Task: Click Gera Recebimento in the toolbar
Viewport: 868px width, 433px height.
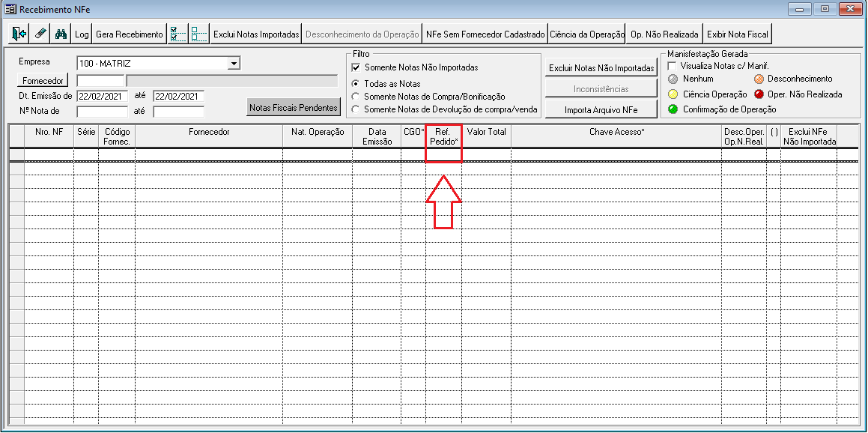Action: [130, 34]
